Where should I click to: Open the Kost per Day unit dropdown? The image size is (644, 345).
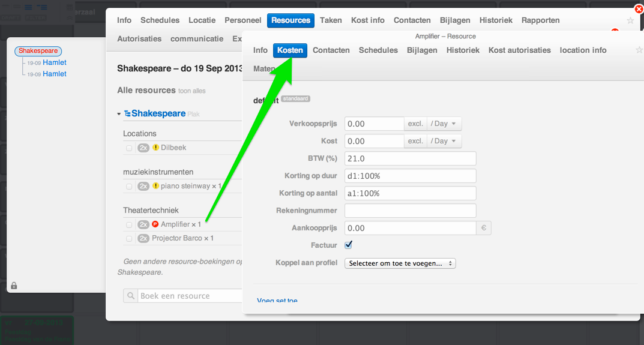pyautogui.click(x=444, y=141)
